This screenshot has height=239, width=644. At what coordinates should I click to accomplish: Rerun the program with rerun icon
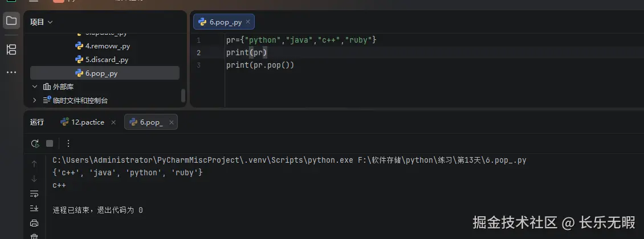pyautogui.click(x=35, y=143)
